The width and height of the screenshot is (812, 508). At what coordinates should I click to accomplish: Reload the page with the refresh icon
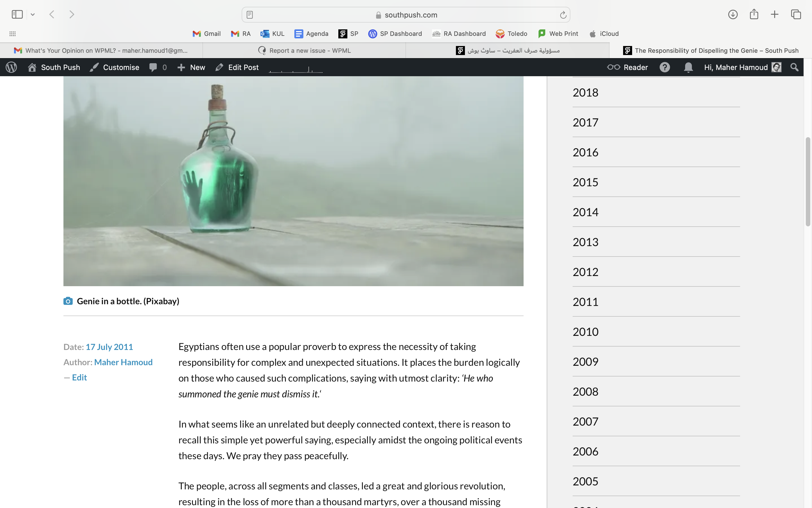[x=563, y=15]
